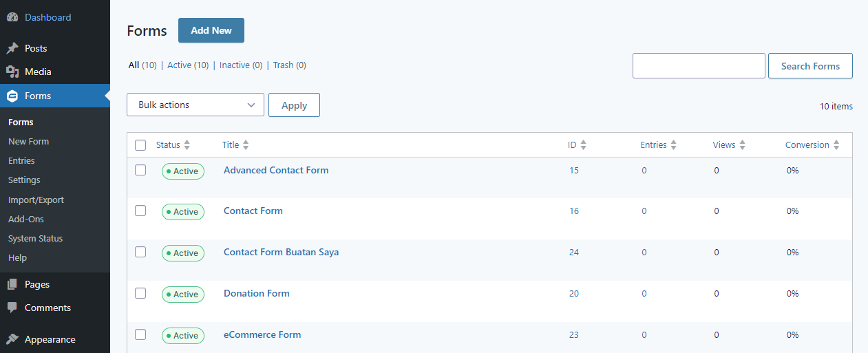Click the Add New button

[x=211, y=30]
